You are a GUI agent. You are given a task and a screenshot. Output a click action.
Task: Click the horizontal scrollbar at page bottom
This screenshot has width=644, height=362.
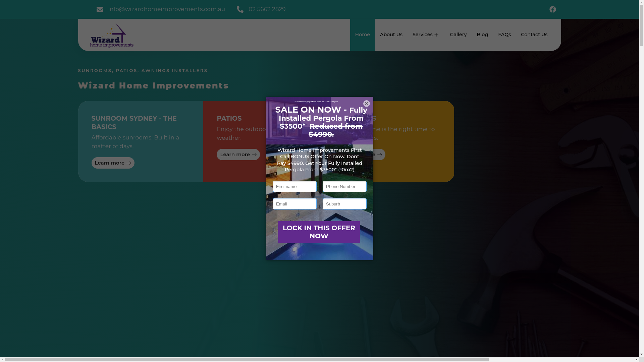pos(247,359)
